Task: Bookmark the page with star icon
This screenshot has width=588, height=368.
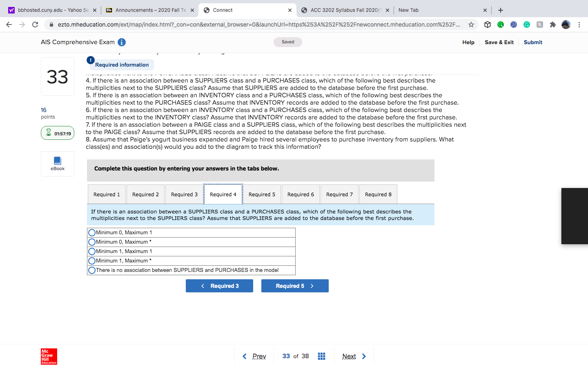Action: click(x=472, y=25)
